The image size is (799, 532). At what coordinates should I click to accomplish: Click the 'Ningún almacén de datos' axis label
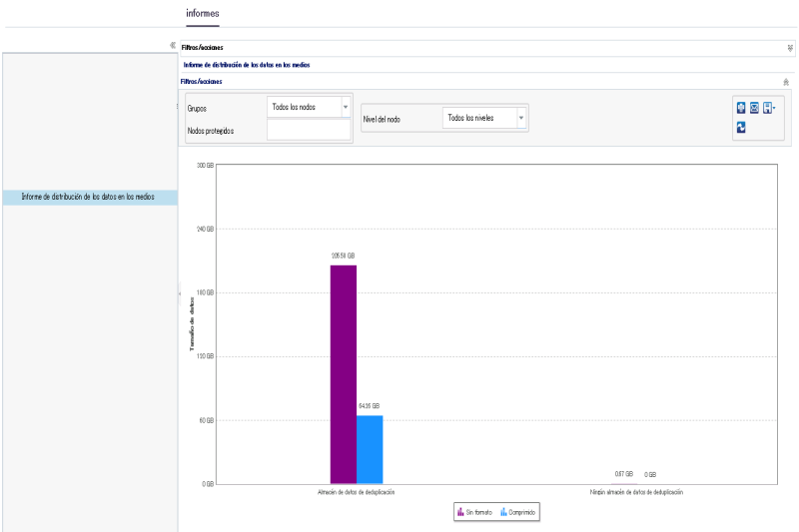636,492
